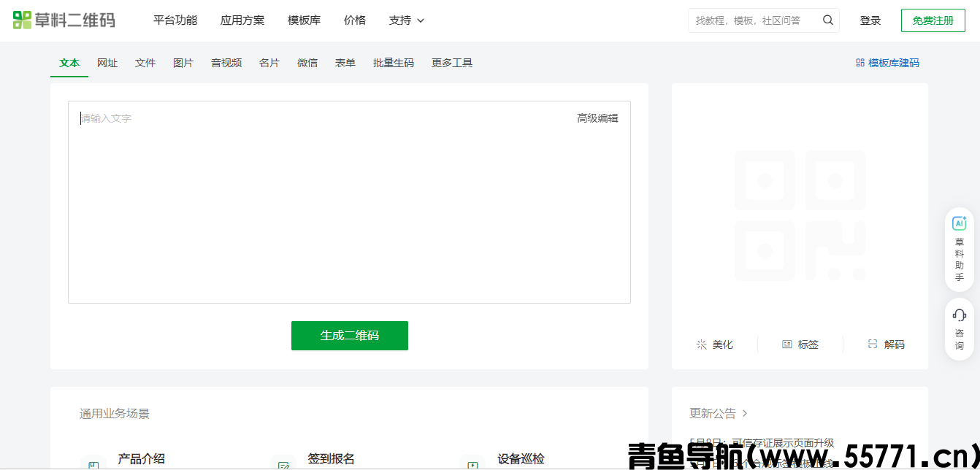Click the QR code placeholder preview

point(800,216)
